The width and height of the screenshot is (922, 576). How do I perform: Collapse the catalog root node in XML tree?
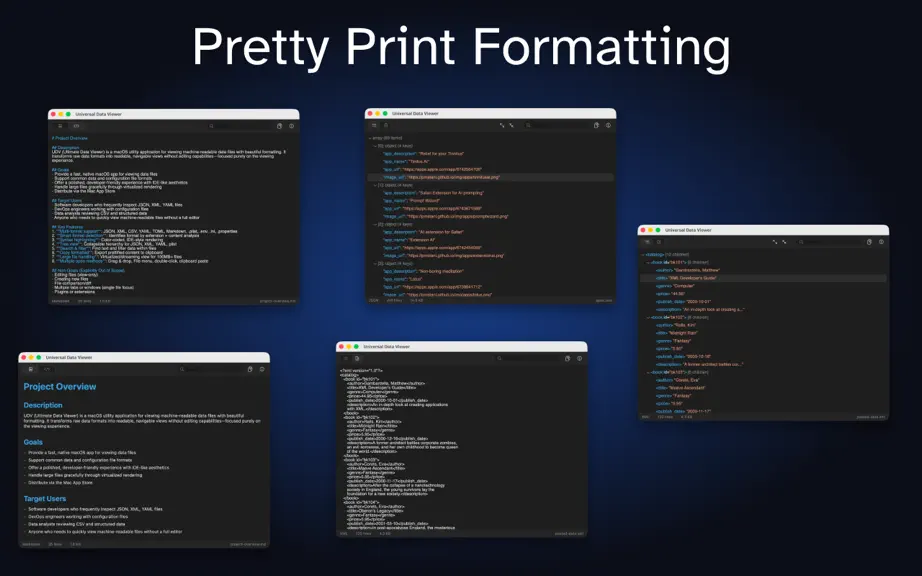pos(643,254)
